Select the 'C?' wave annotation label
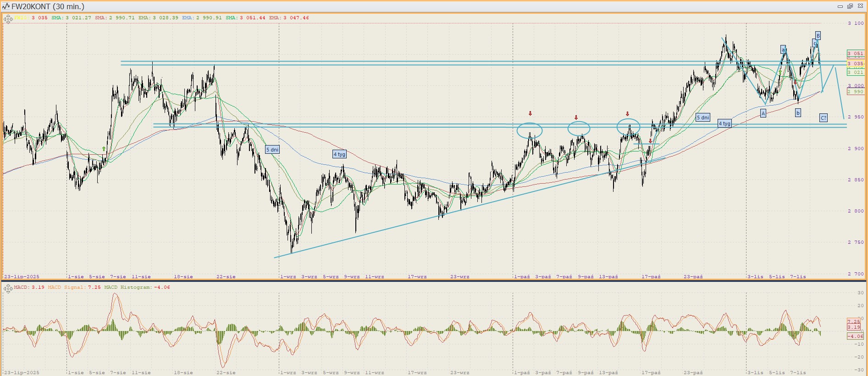 (x=823, y=118)
